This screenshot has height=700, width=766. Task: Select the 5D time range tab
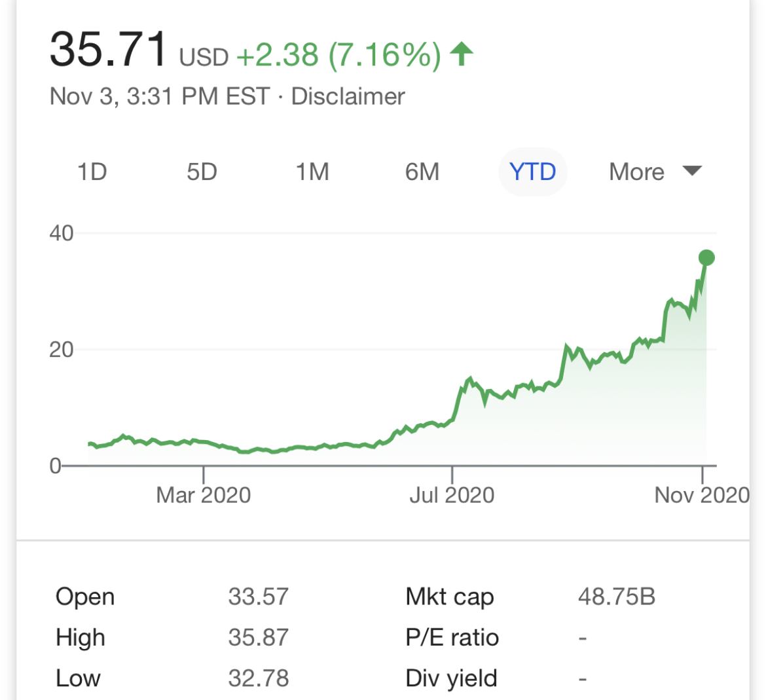(x=202, y=172)
